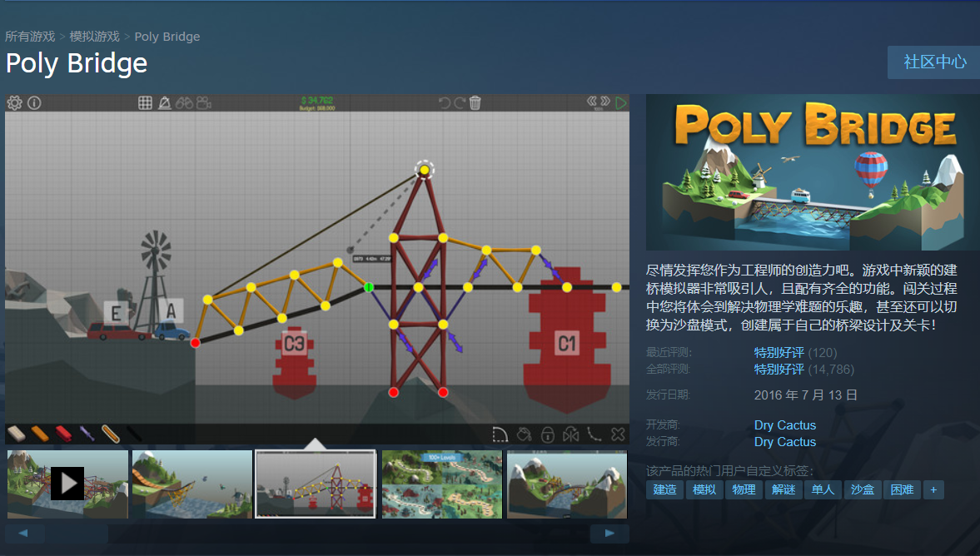980x556 pixels.
Task: Click the 沙盒 tag
Action: point(863,489)
